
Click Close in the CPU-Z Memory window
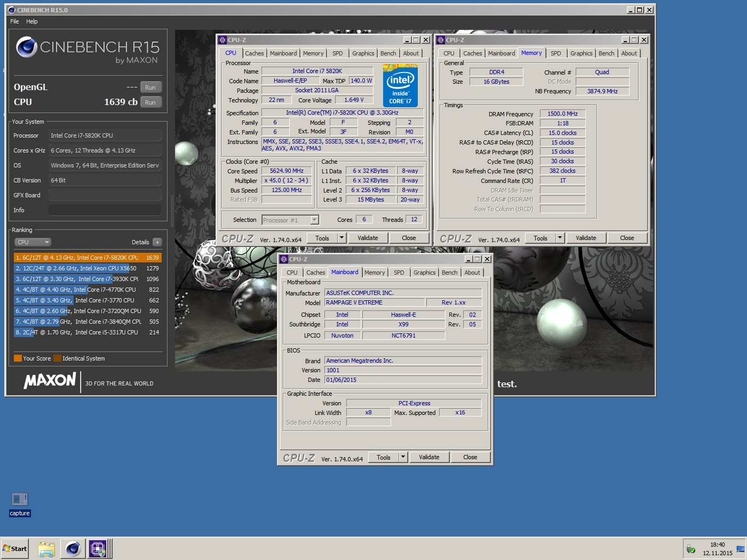click(627, 238)
